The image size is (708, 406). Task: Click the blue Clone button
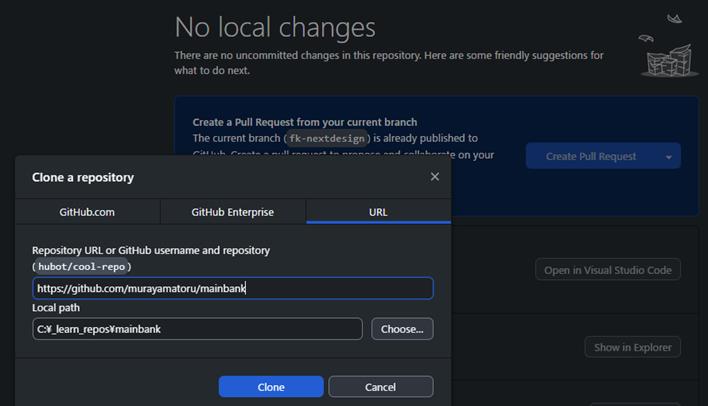271,387
